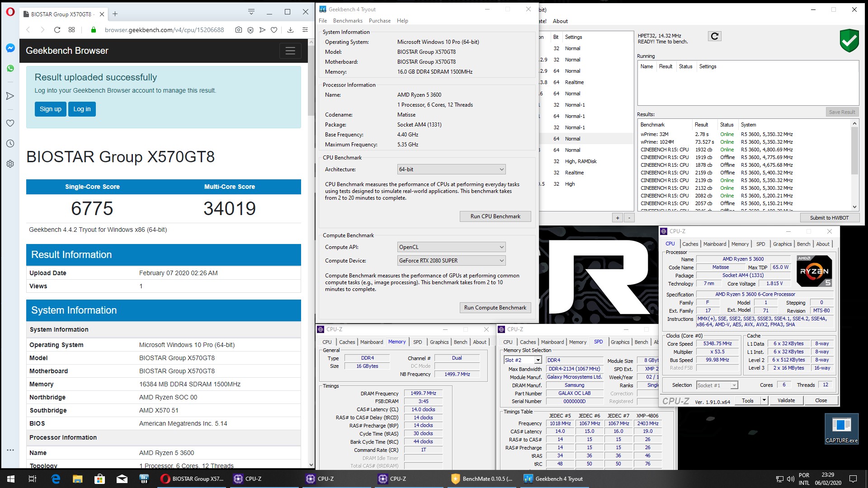Toggle Geekbench Browser hamburger menu
Viewport: 868px width, 488px height.
(x=290, y=51)
